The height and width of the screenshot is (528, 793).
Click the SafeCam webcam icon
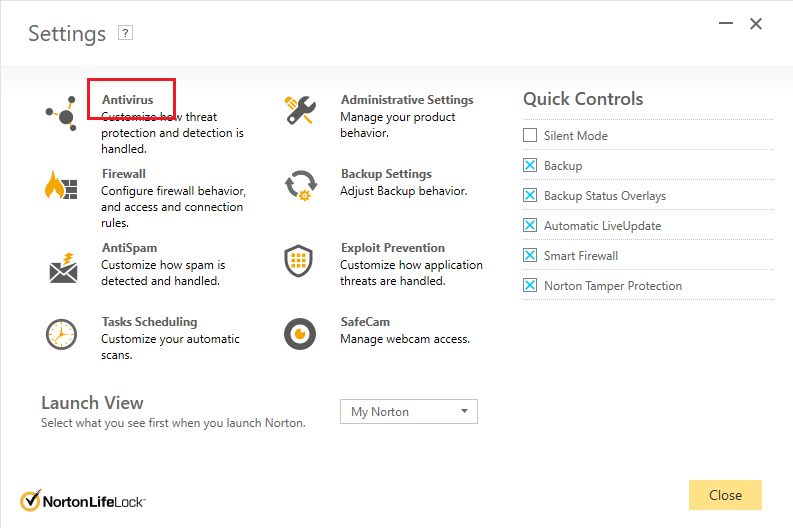pyautogui.click(x=300, y=334)
